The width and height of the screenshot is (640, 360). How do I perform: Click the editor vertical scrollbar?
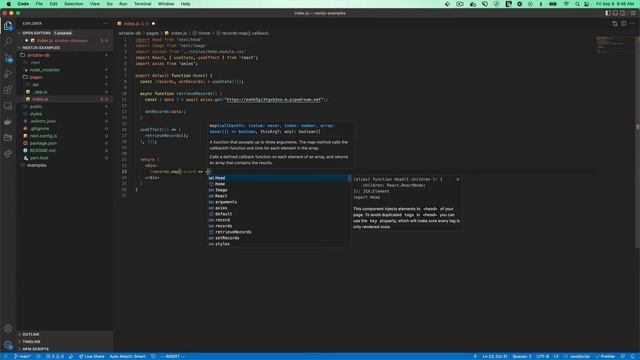(x=638, y=141)
